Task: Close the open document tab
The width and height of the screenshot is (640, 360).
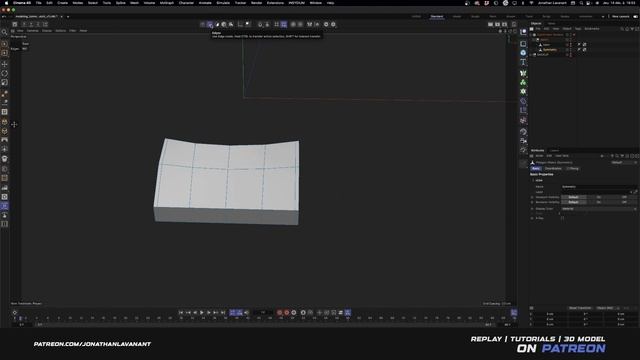Action: [62, 17]
